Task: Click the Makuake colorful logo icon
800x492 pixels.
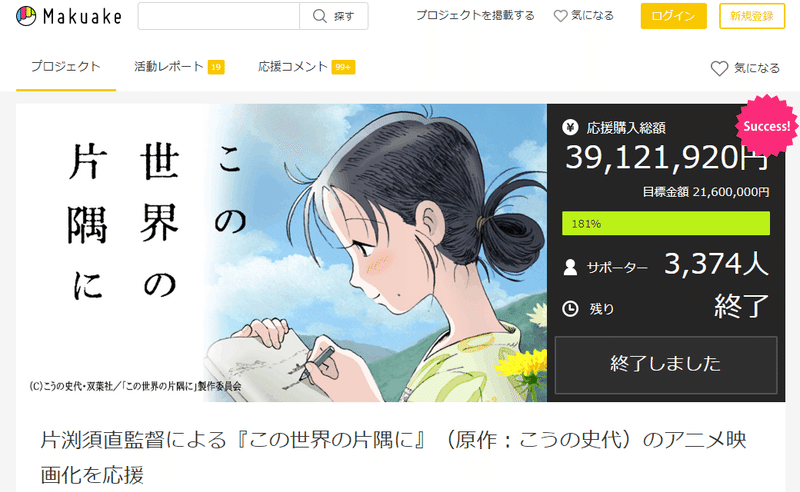Action: point(26,16)
